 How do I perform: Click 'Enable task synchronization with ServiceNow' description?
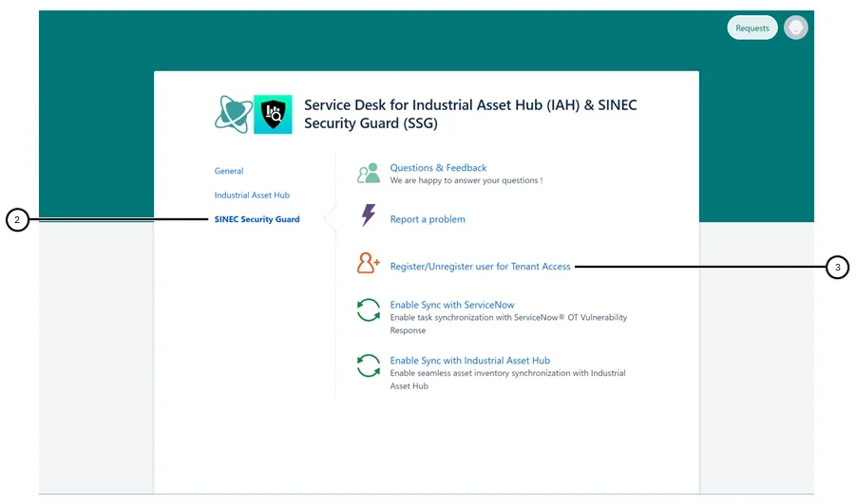[508, 324]
